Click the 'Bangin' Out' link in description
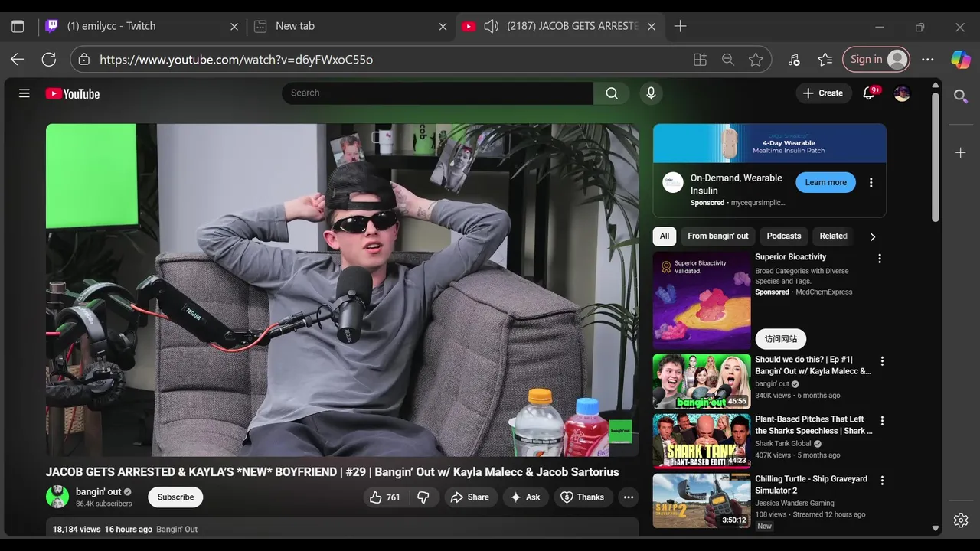This screenshot has width=980, height=551. (177, 530)
